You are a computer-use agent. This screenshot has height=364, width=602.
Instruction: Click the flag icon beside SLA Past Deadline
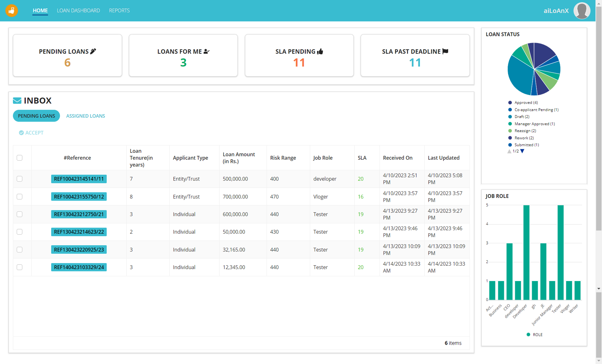coord(445,51)
